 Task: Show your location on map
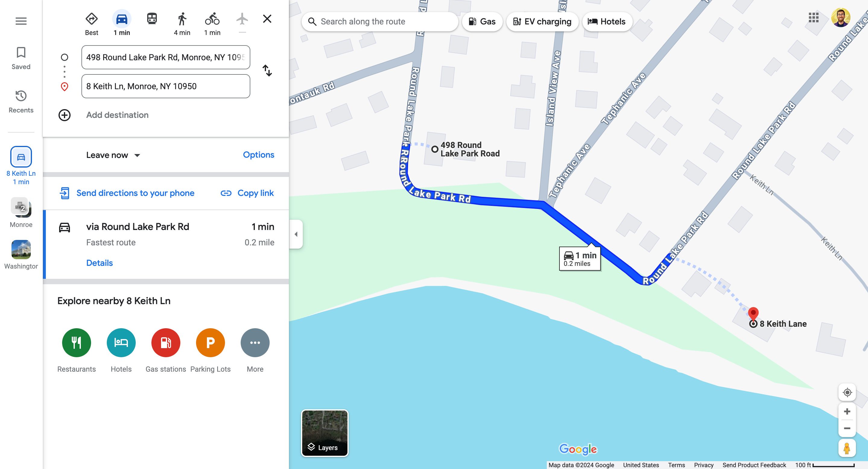coord(847,392)
